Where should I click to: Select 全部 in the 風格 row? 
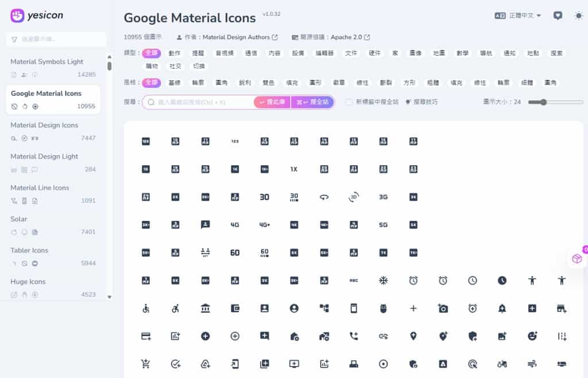[x=152, y=83]
